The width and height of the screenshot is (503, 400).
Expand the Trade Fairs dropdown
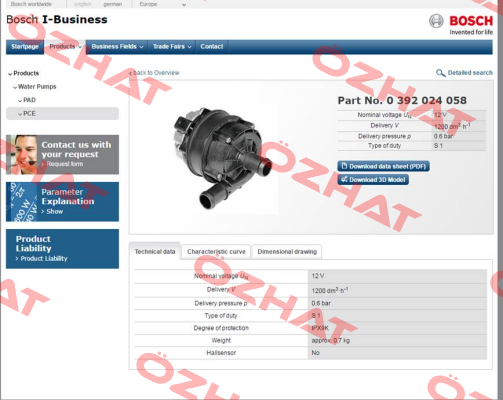[172, 47]
